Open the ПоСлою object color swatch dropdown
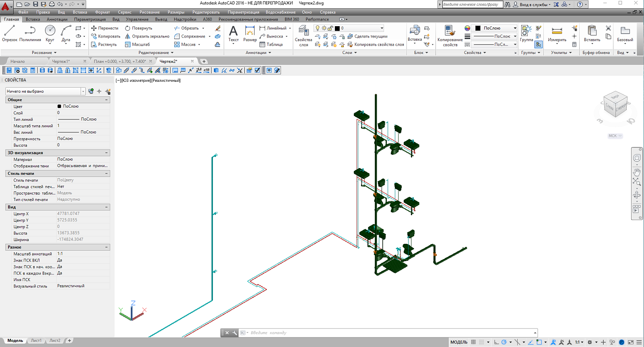Image resolution: width=644 pixels, height=347 pixels. click(495, 28)
